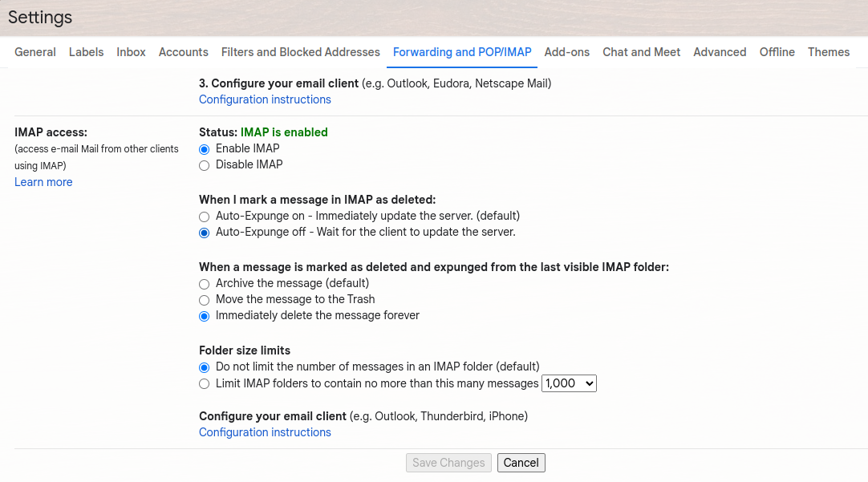Select the Disable IMAP option
The width and height of the screenshot is (868, 482).
[x=205, y=165]
